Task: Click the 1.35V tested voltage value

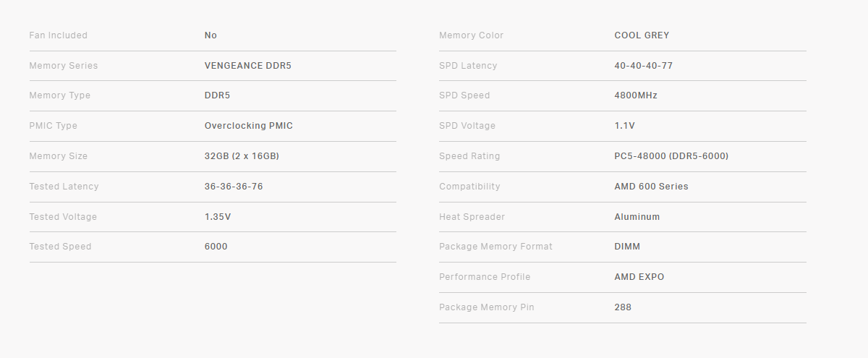Action: click(x=218, y=217)
